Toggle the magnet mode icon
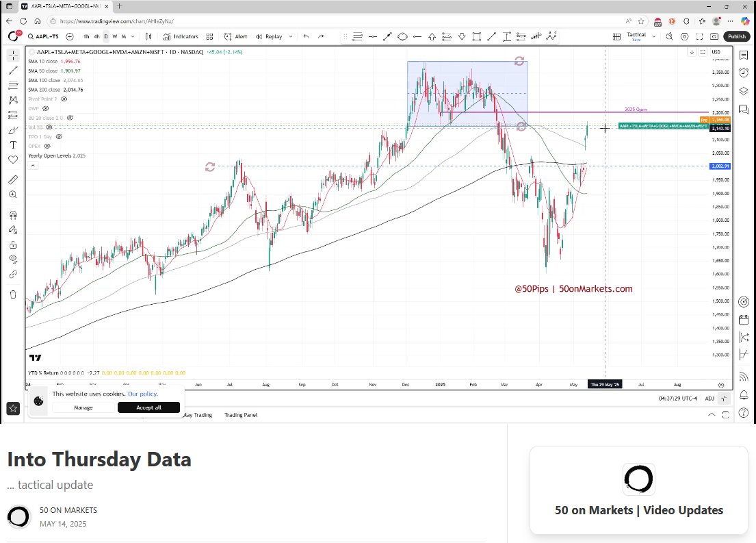Viewport: 756px width, 543px height. coord(13,215)
